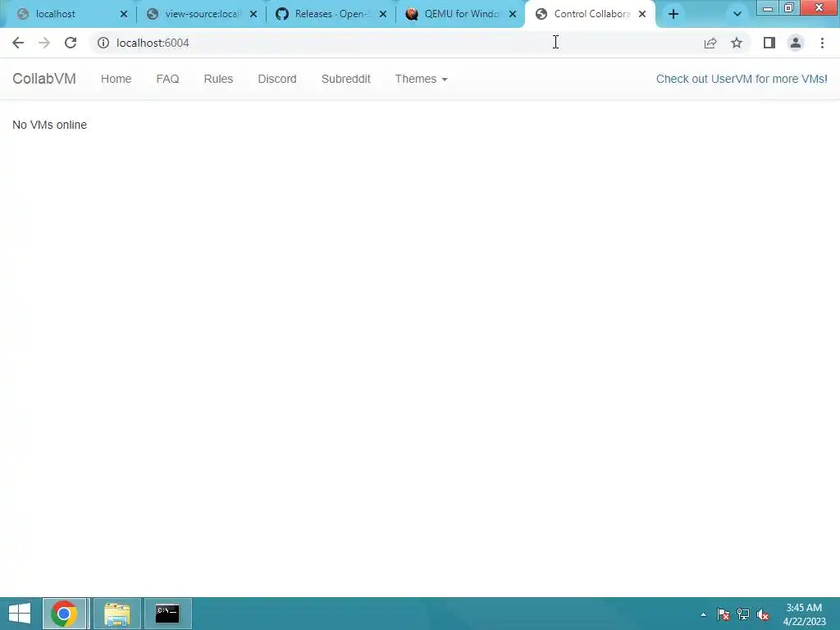Screen dimensions: 840x630
Task: Expand the Themes dropdown menu
Action: [x=421, y=79]
